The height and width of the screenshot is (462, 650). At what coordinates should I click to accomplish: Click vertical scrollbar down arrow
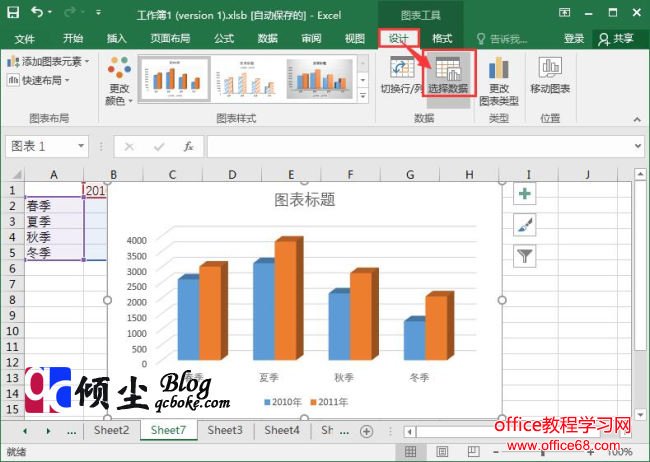coord(640,414)
